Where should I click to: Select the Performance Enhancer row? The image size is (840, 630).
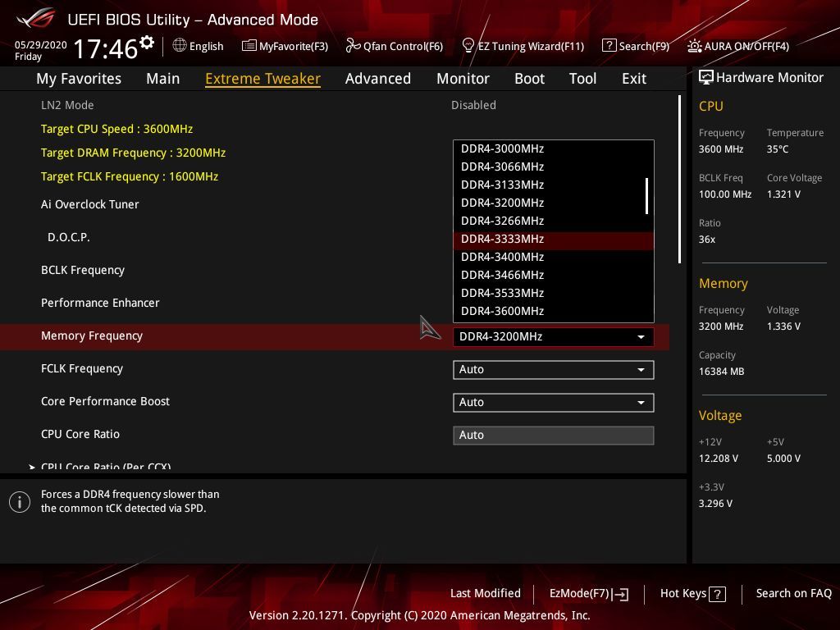100,304
